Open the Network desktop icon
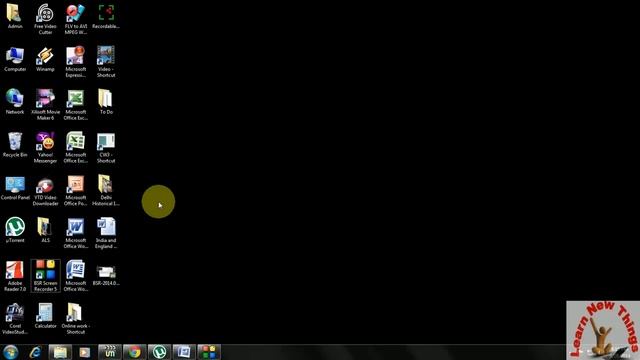The height and width of the screenshot is (360, 640). (x=15, y=102)
